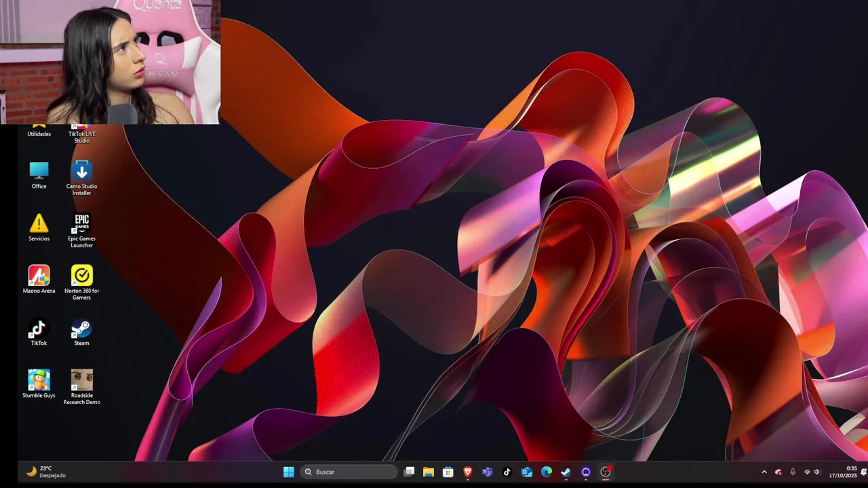This screenshot has width=868, height=488.
Task: Open Task View from the taskbar
Action: coord(409,472)
